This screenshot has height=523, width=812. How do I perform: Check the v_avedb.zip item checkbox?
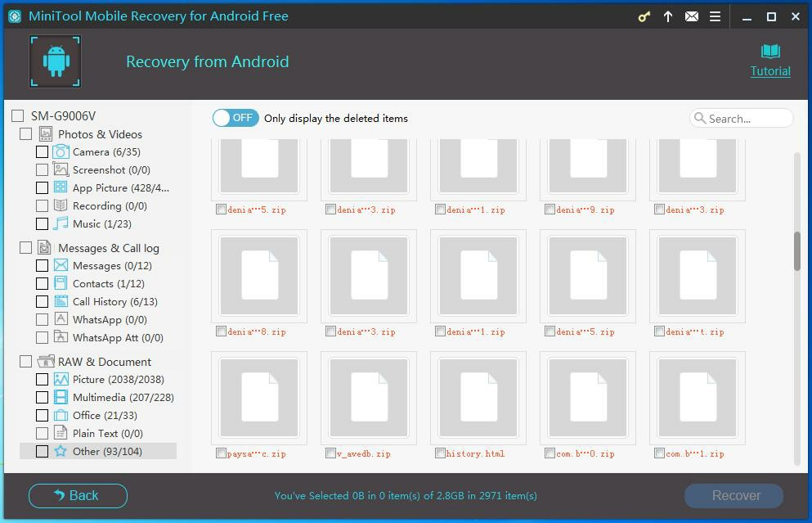coord(330,453)
